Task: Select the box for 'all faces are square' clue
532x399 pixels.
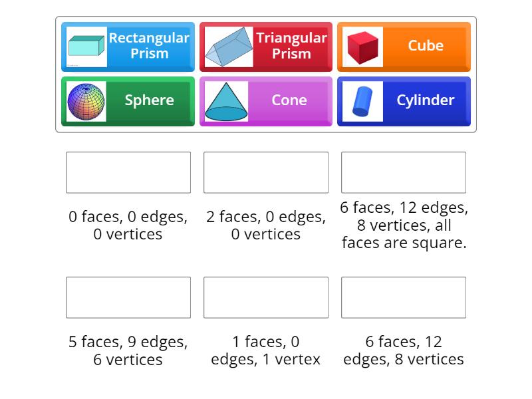Action: coord(404,172)
